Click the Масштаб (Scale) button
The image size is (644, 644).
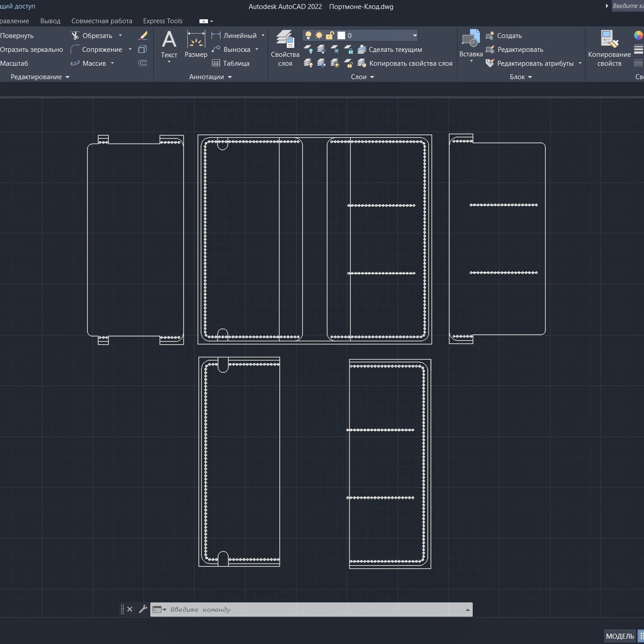point(14,63)
